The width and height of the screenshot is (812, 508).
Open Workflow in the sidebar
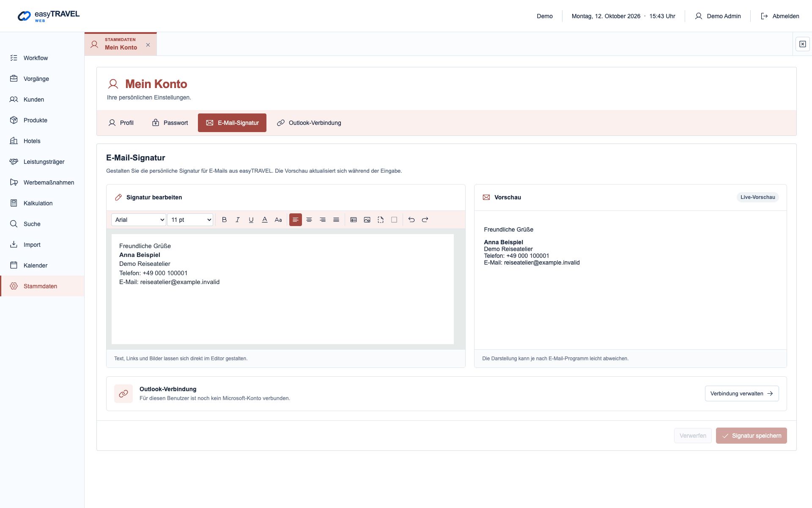[x=42, y=58]
